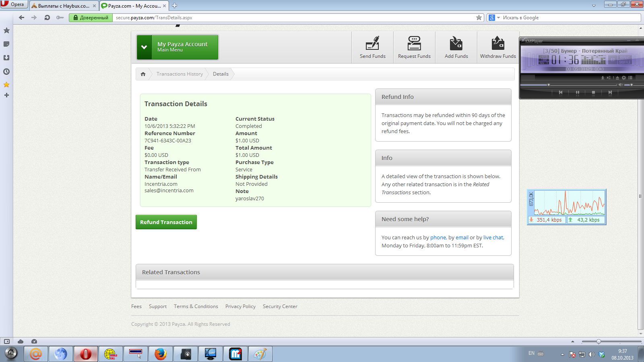Click the Refund Transaction button

[166, 222]
